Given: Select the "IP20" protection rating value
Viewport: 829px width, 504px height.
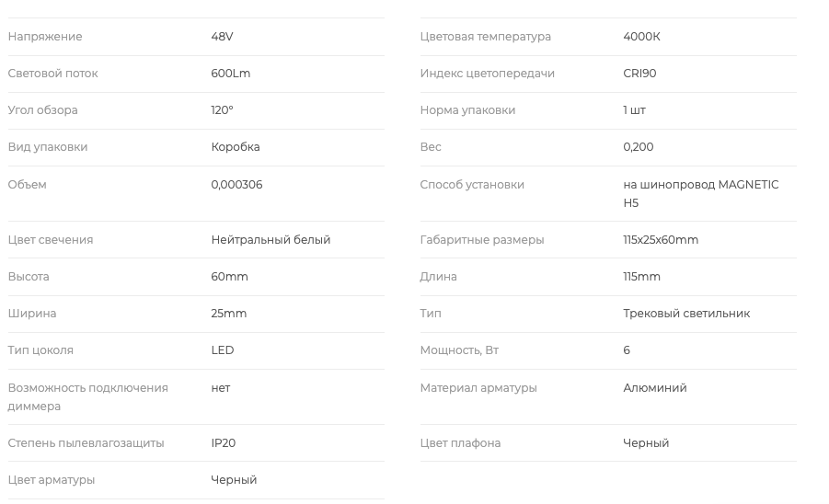Looking at the screenshot, I should pyautogui.click(x=223, y=443).
